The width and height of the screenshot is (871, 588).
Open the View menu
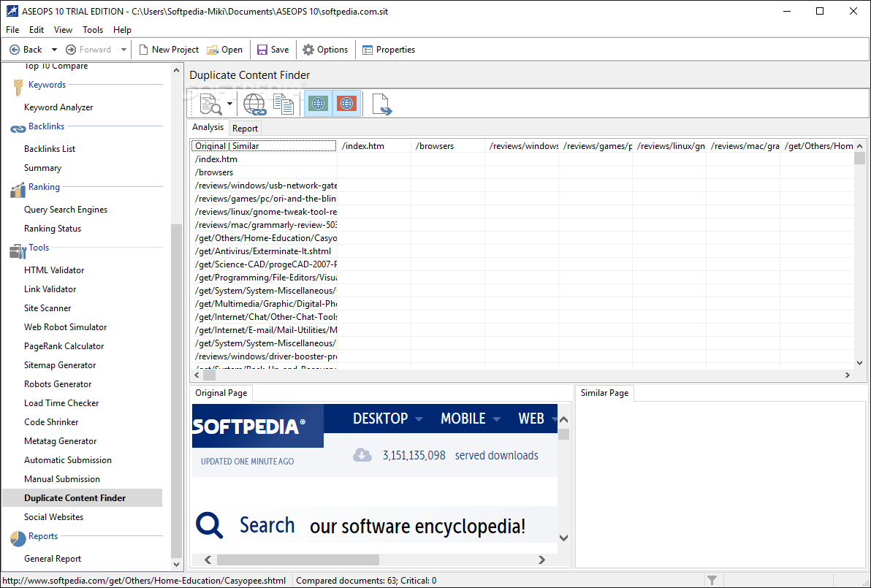pyautogui.click(x=63, y=30)
